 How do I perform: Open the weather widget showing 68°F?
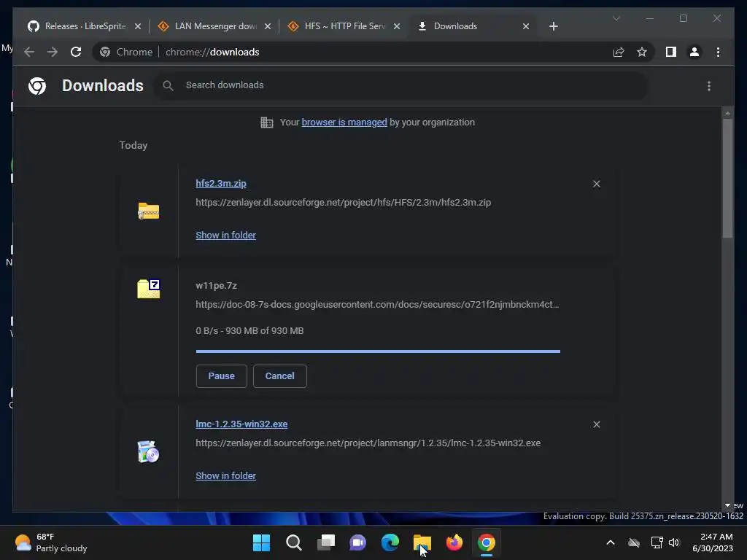coord(50,542)
